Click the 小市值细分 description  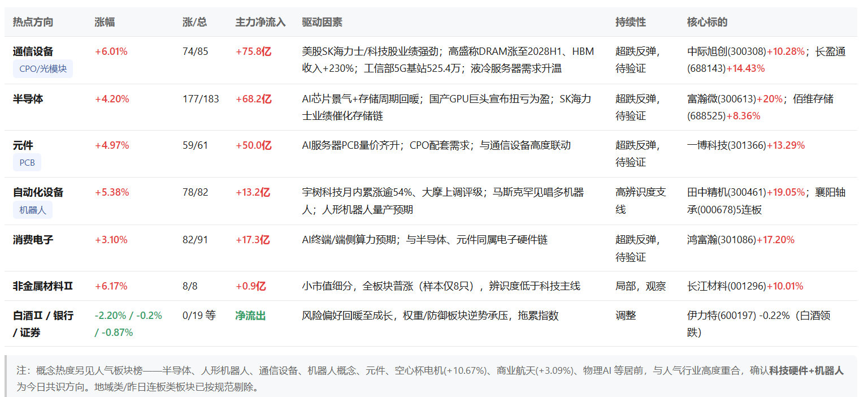click(441, 286)
